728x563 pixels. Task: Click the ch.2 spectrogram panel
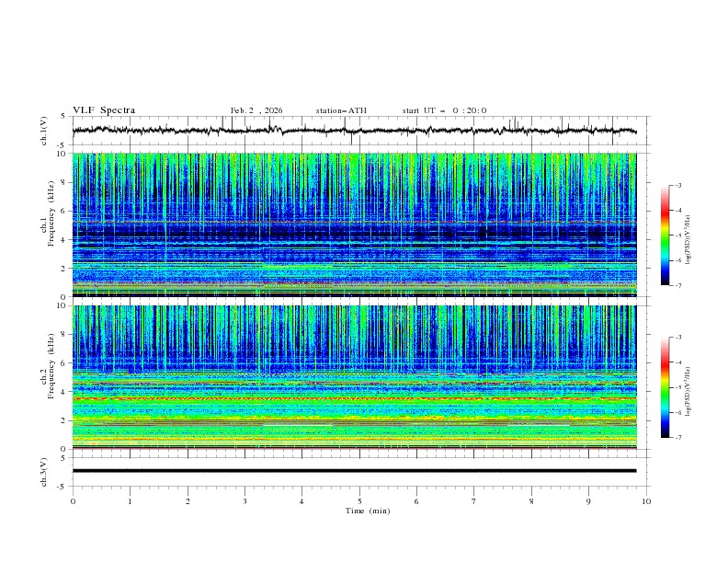click(x=354, y=377)
